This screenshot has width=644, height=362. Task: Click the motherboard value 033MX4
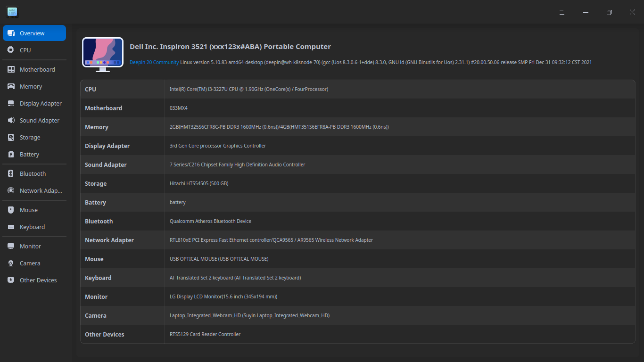pos(179,108)
